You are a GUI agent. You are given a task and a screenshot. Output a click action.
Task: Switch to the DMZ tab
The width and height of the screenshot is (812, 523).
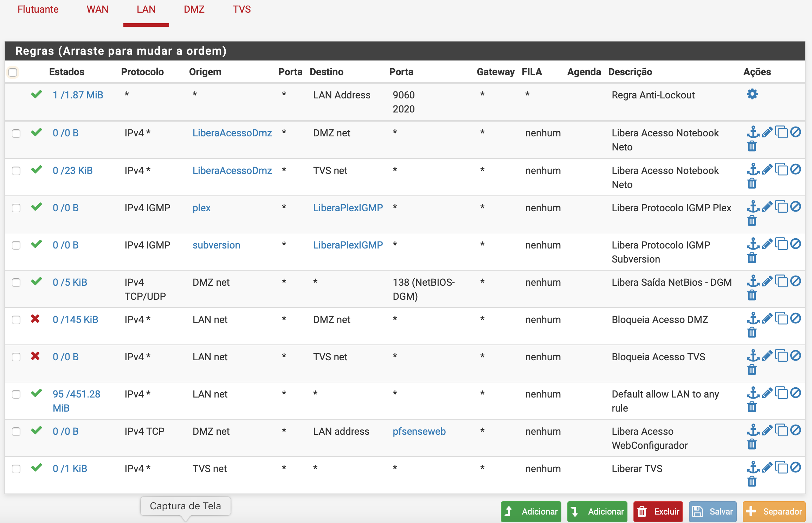point(194,9)
